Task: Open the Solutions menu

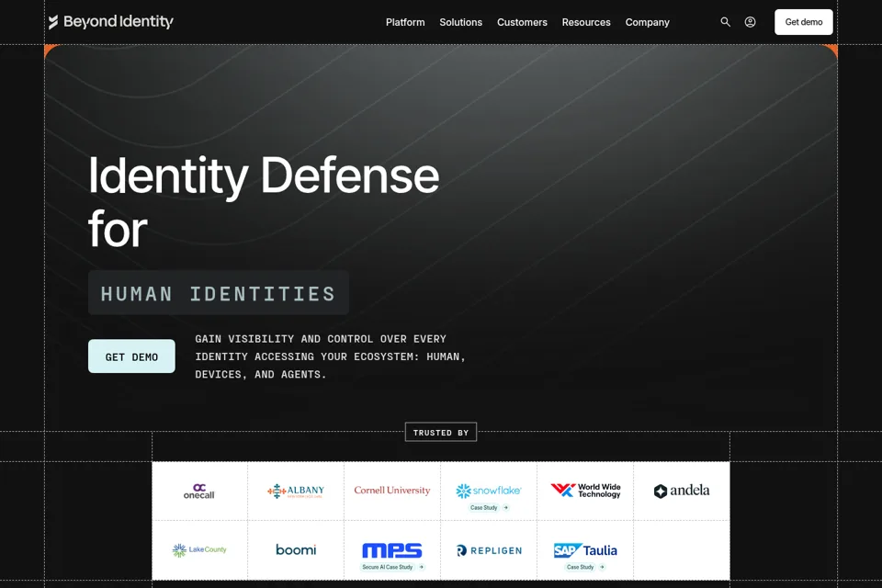Action: tap(460, 22)
